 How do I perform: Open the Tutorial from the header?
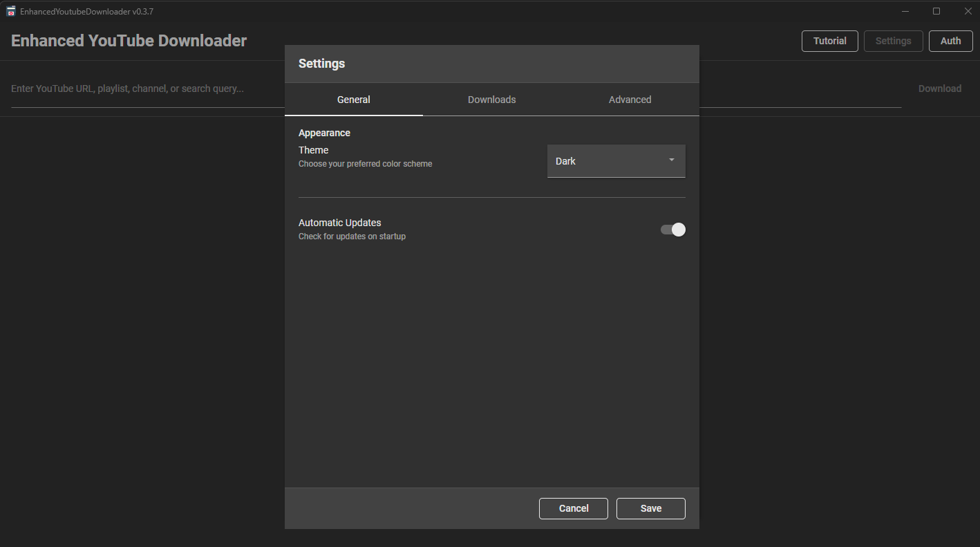point(829,41)
